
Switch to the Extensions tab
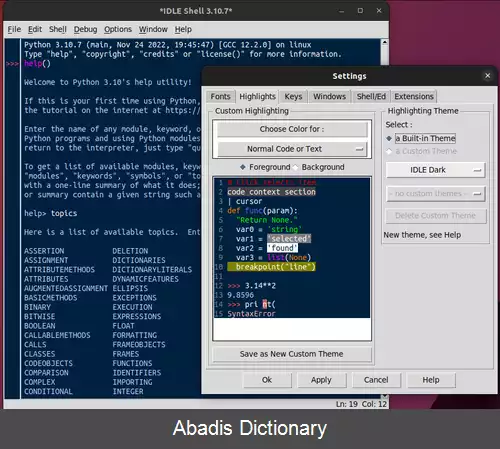414,97
